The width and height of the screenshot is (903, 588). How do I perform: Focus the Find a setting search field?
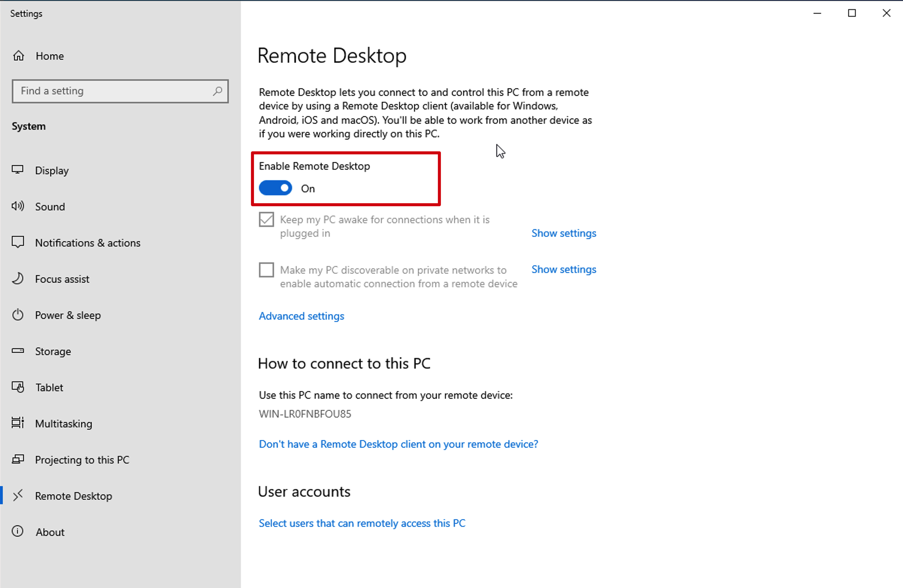click(x=120, y=91)
